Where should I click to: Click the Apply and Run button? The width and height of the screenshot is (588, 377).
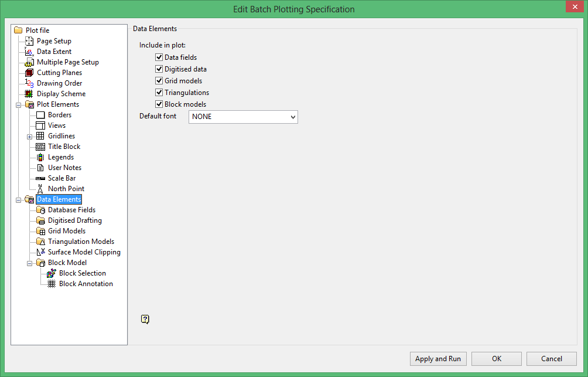point(438,359)
